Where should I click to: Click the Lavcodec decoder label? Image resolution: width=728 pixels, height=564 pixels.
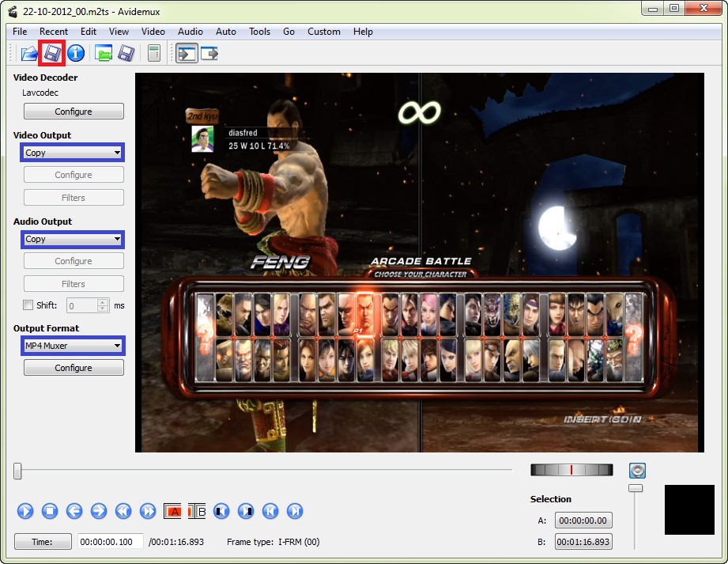40,93
